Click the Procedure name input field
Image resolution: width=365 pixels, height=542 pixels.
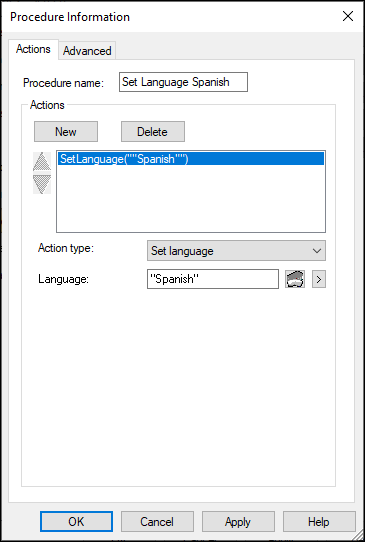point(184,82)
